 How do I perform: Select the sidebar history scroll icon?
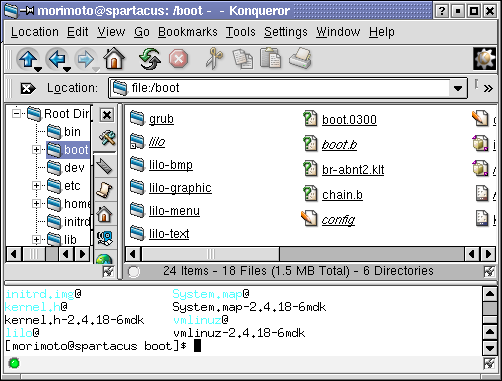click(x=105, y=190)
